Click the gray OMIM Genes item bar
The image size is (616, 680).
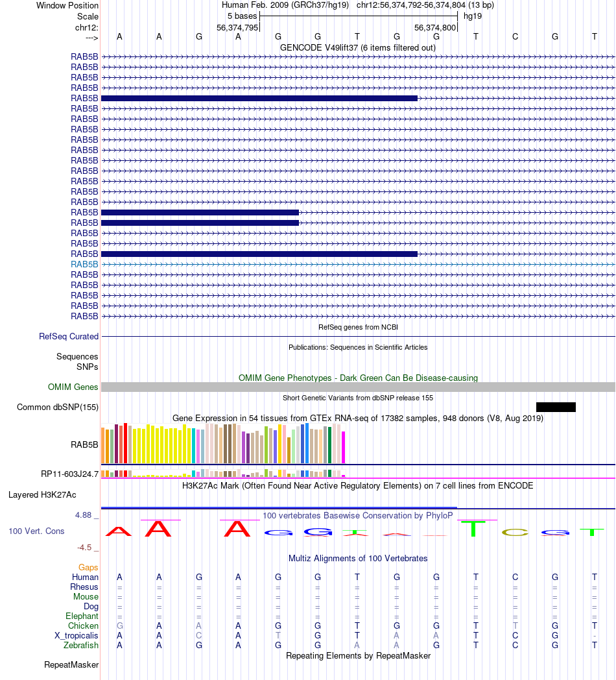[x=358, y=387]
